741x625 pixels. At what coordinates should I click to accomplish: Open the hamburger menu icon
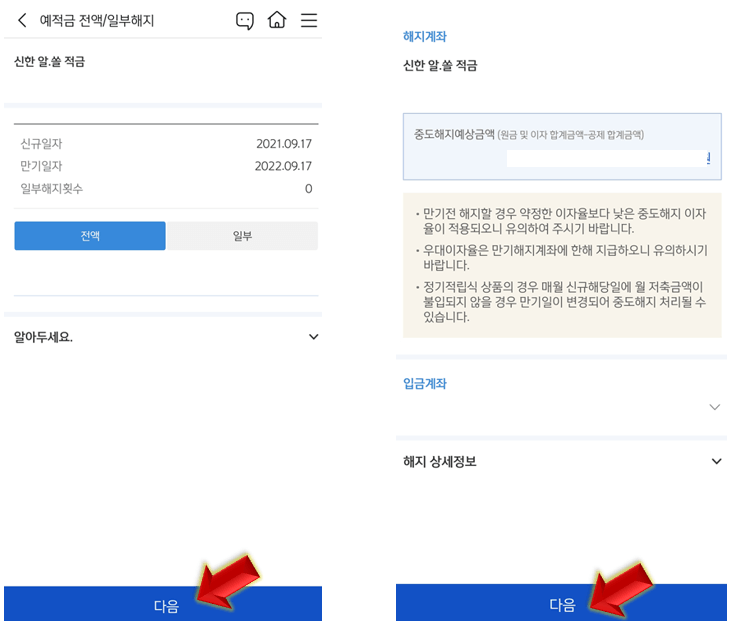point(309,20)
